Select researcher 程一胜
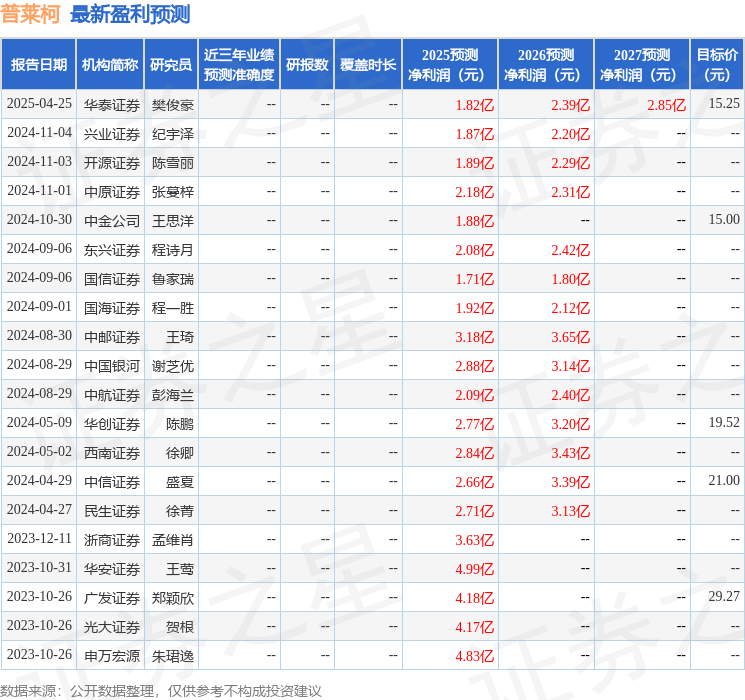 (x=172, y=308)
